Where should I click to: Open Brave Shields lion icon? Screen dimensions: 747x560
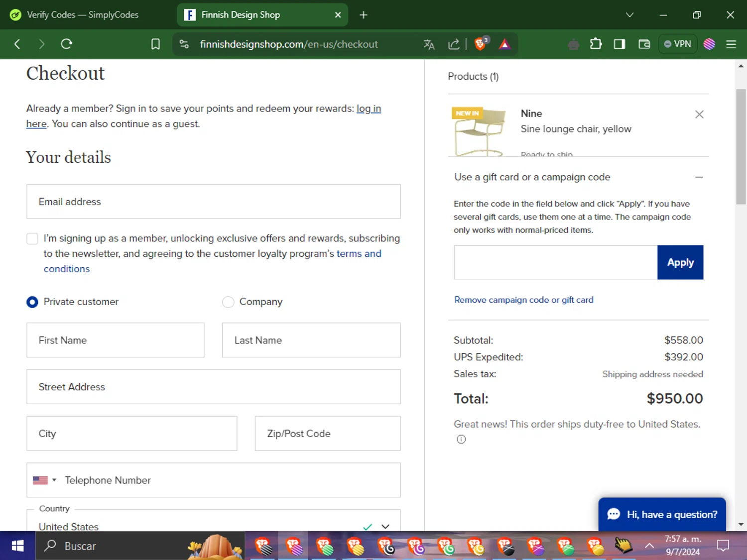pyautogui.click(x=481, y=44)
